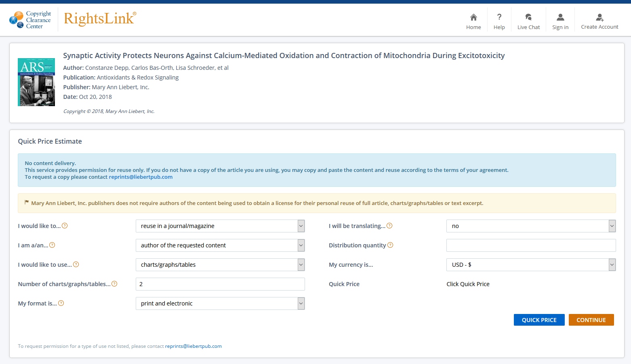Show help for Distribution quantity
Screen dimensions: 631x364
390,245
